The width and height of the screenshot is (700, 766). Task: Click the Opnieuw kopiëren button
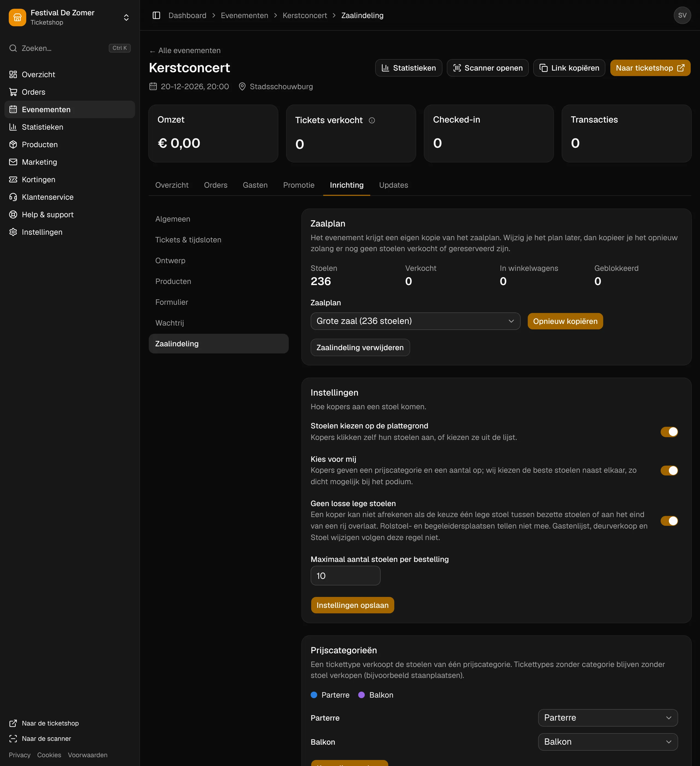[565, 321]
